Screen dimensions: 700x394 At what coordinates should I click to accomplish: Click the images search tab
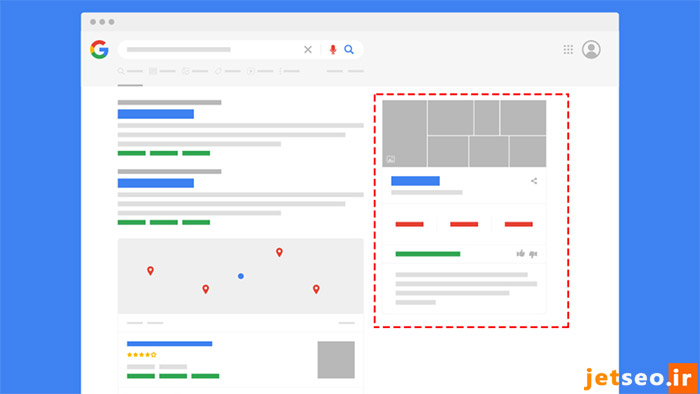pos(162,71)
